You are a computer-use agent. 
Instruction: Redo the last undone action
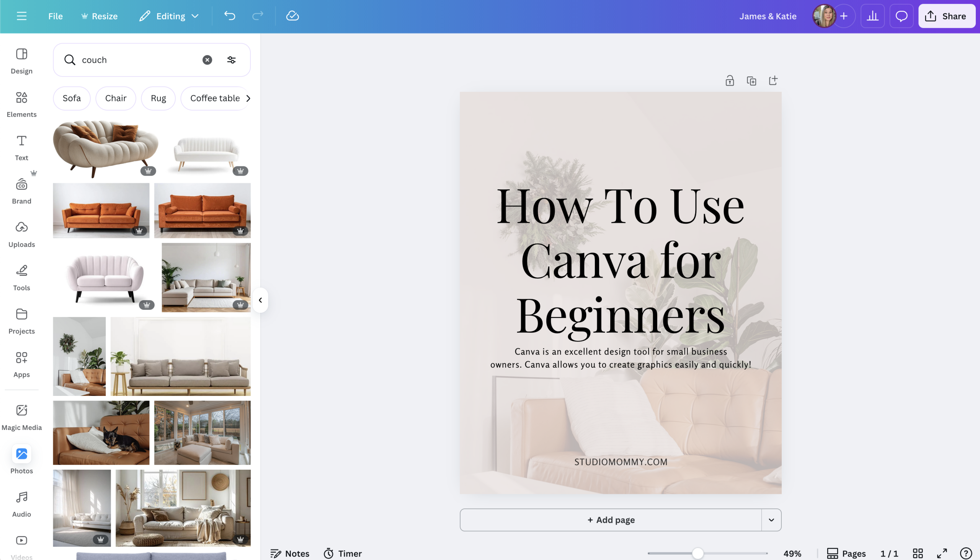[258, 16]
